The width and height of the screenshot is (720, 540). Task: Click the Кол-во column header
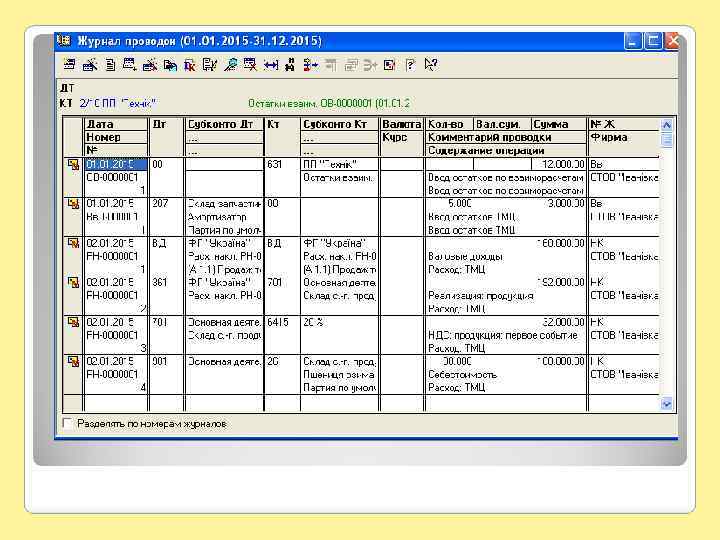(x=449, y=124)
